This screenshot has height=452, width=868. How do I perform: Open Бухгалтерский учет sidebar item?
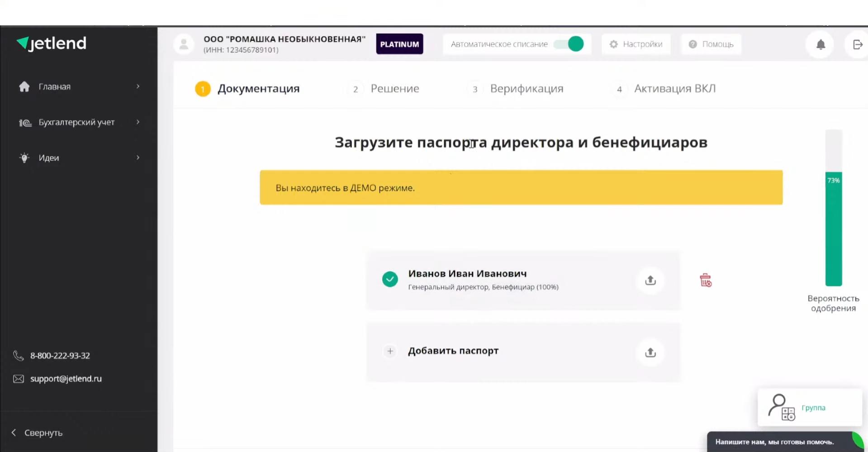click(x=79, y=122)
